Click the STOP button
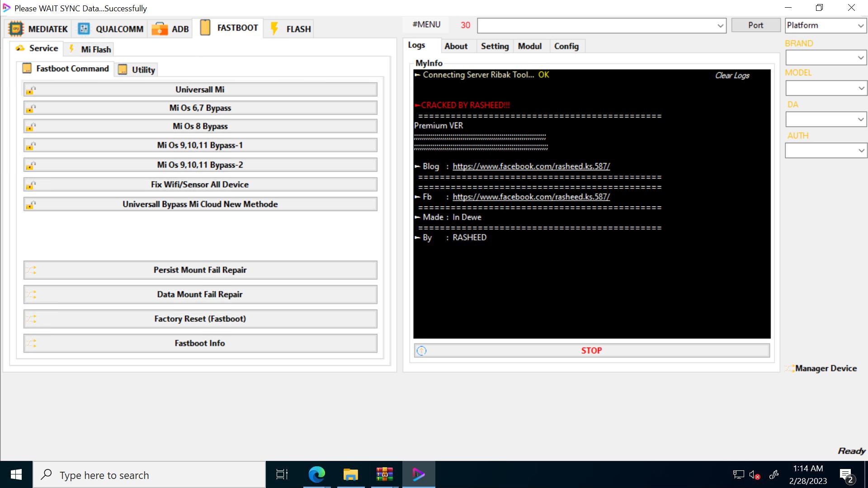The image size is (868, 488). click(x=592, y=351)
